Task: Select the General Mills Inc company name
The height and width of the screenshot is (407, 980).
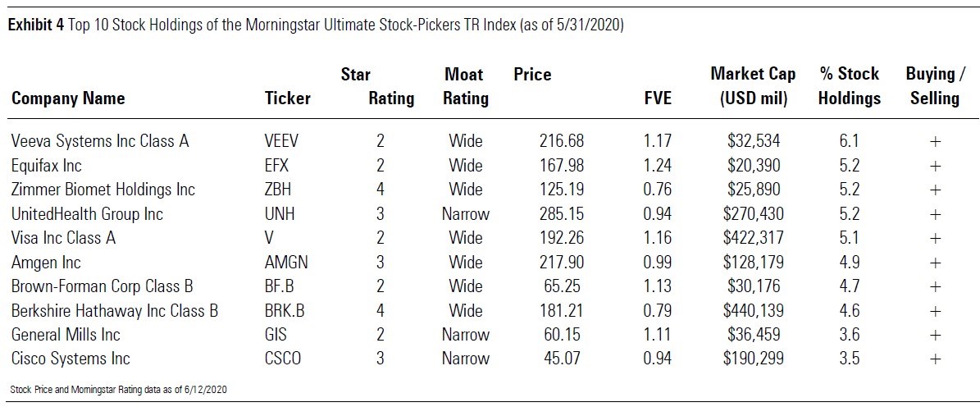Action: (66, 335)
